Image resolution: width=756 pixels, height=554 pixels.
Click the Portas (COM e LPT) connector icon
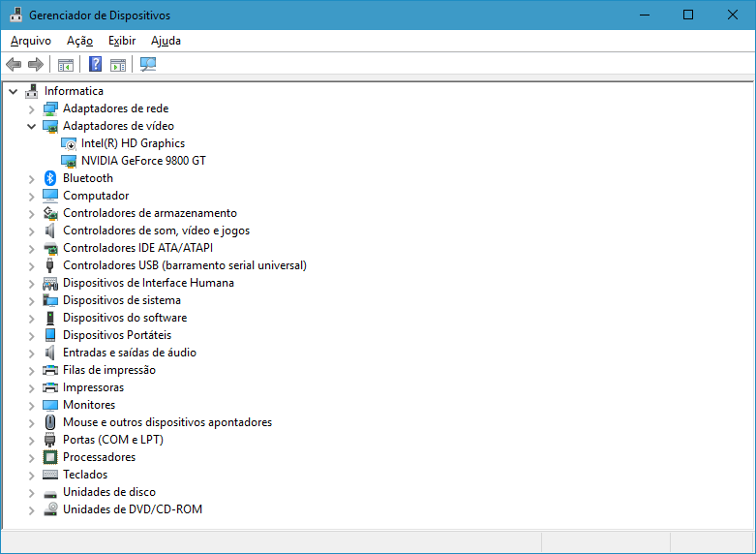[49, 440]
